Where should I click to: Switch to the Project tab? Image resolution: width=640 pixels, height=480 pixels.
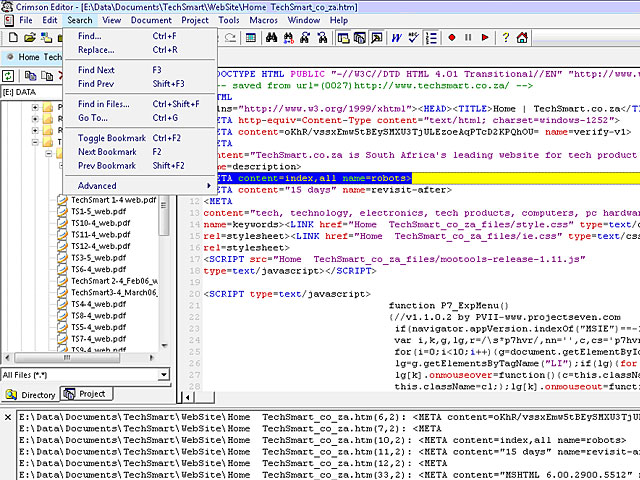tap(85, 394)
